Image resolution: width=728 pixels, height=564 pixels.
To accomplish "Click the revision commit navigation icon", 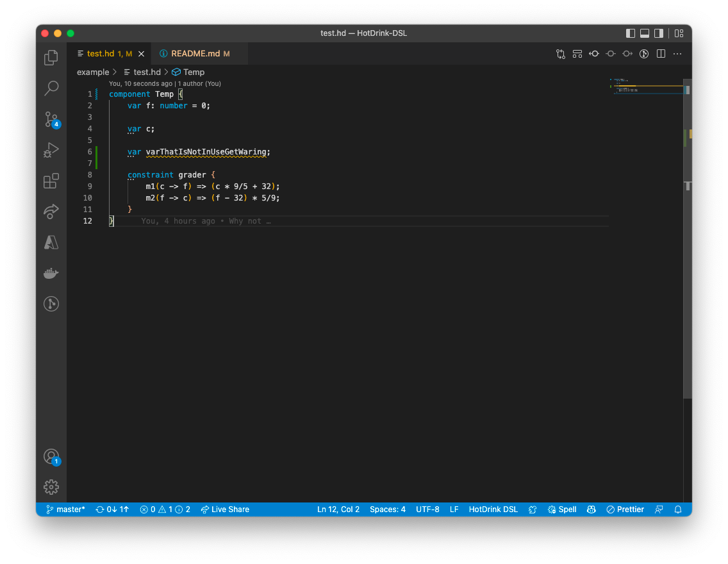I will coord(611,54).
